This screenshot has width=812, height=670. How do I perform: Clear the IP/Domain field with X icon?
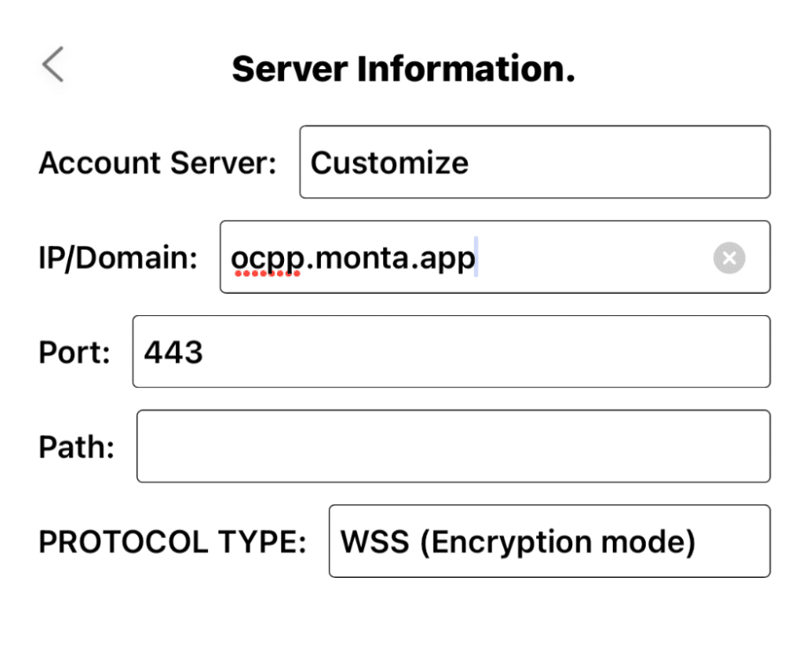coord(729,258)
